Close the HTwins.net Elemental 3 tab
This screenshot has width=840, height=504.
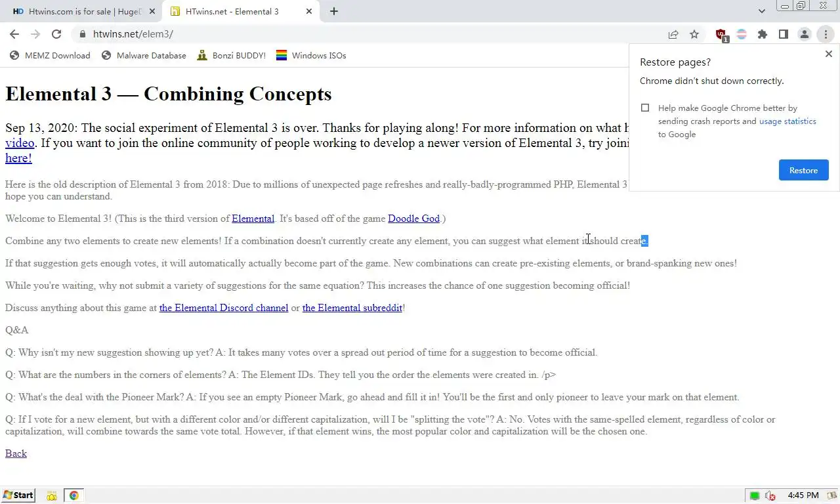pyautogui.click(x=309, y=11)
